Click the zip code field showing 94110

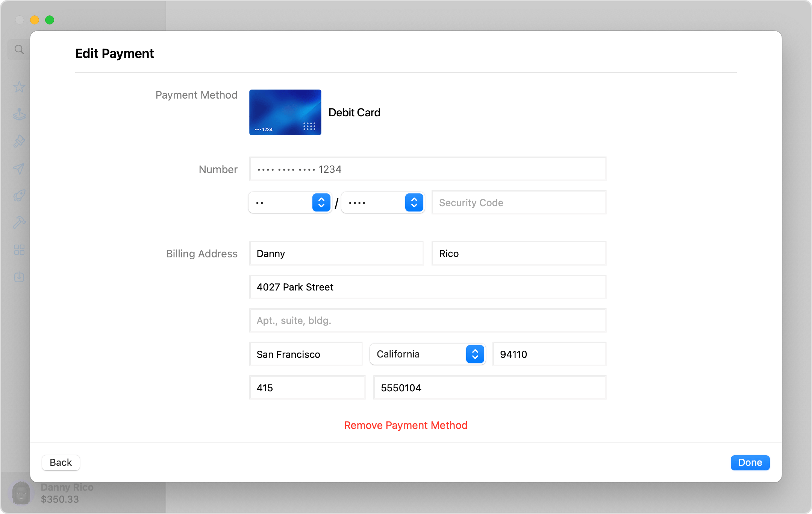click(x=550, y=354)
